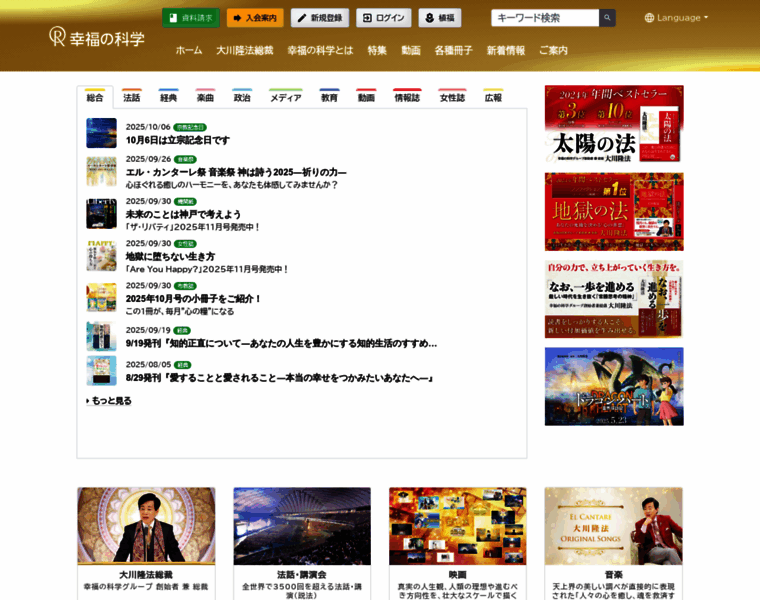Switch to the 情報誌 tab
Viewport: 760px width, 600px height.
pyautogui.click(x=407, y=97)
